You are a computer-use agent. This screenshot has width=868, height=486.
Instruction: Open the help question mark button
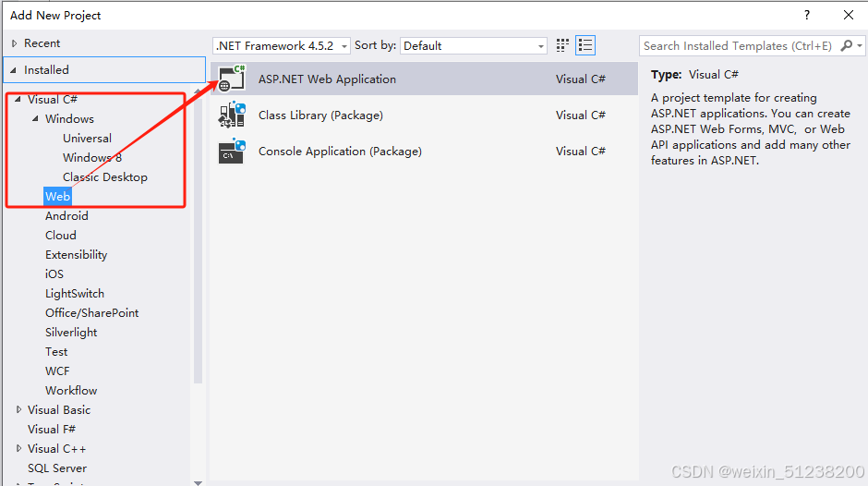click(806, 15)
